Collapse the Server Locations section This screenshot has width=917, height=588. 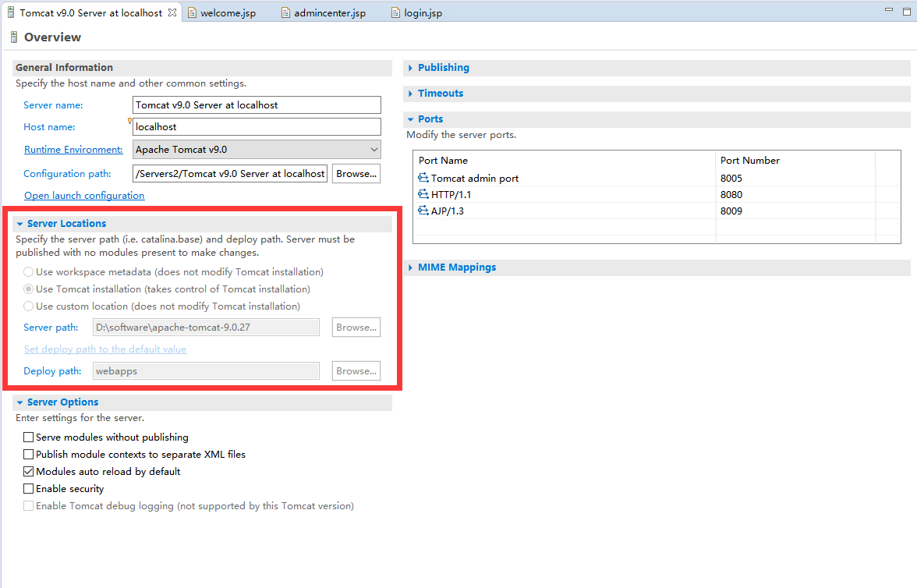(20, 224)
